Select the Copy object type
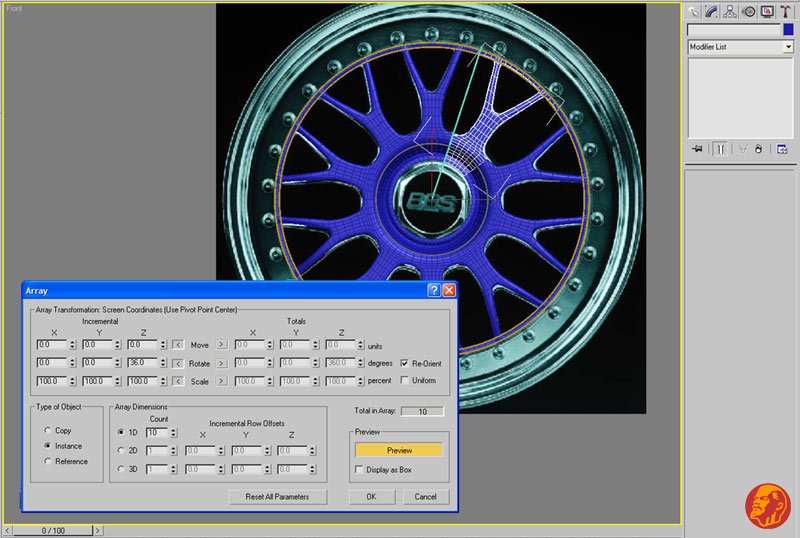 (x=48, y=430)
